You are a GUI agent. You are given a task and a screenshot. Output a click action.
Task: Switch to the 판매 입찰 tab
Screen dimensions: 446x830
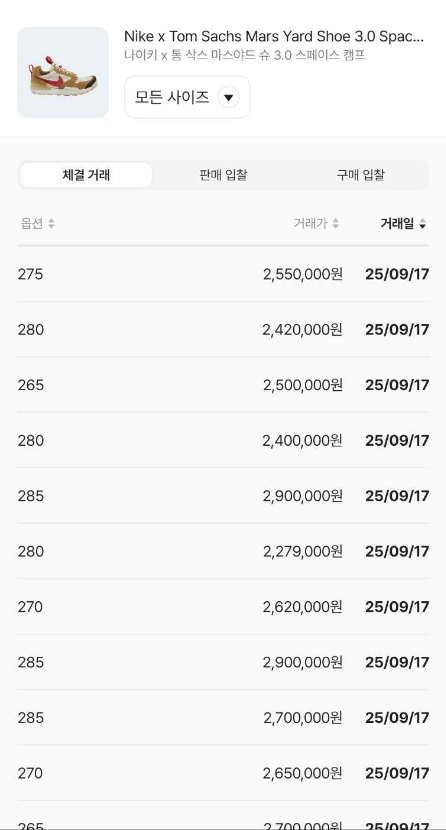[223, 175]
